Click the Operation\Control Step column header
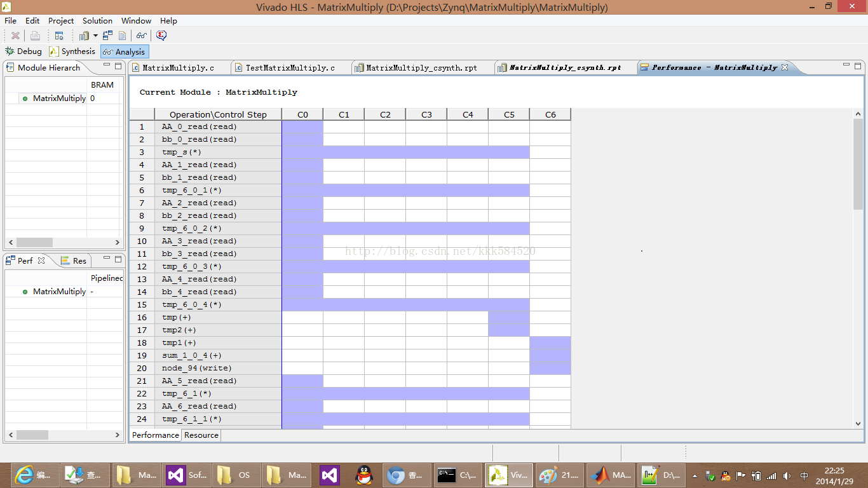868x488 pixels. point(218,114)
